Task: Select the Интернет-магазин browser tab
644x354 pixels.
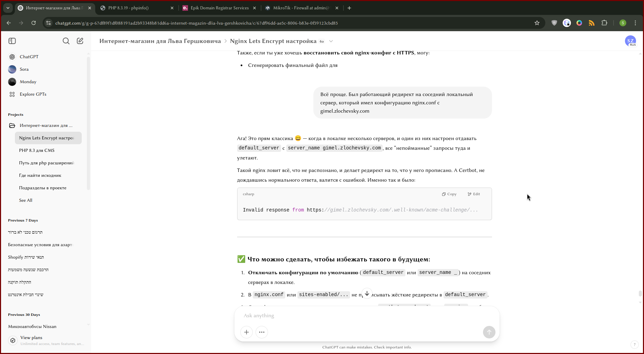Action: pyautogui.click(x=54, y=8)
